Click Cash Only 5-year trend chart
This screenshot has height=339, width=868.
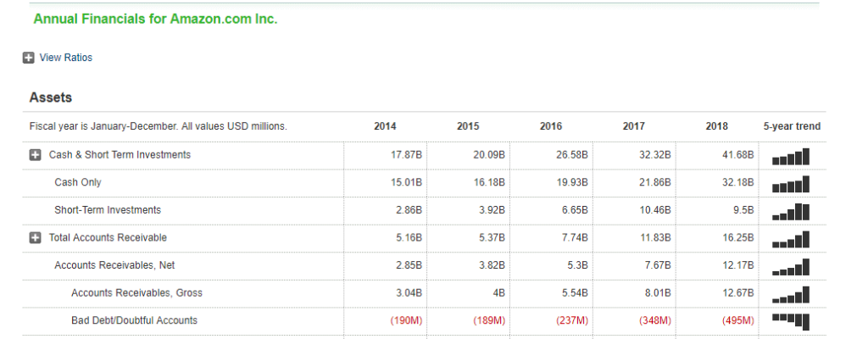791,184
